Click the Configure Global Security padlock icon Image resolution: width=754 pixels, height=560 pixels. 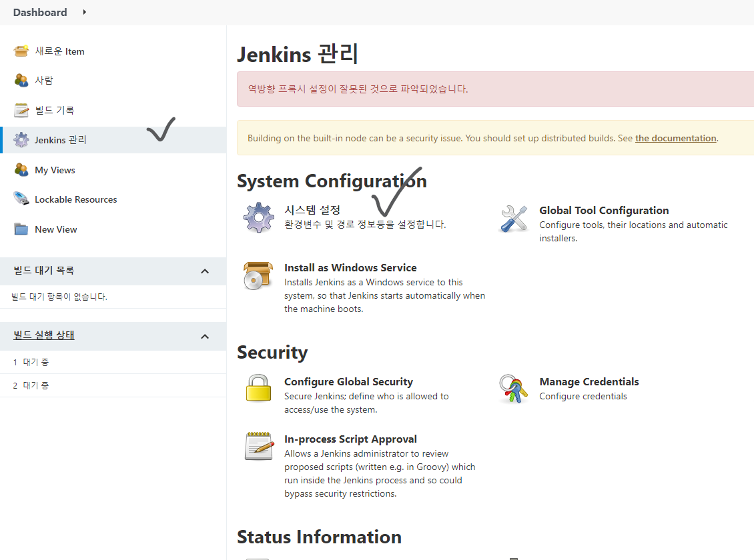point(259,388)
